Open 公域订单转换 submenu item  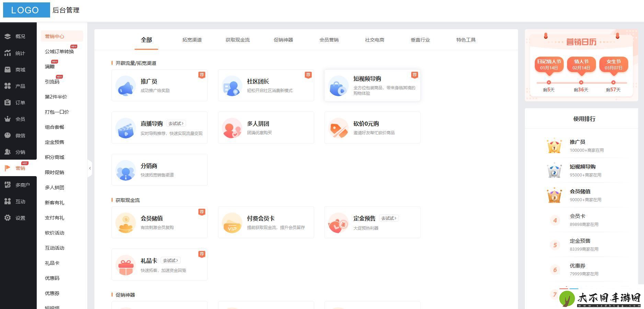click(59, 51)
